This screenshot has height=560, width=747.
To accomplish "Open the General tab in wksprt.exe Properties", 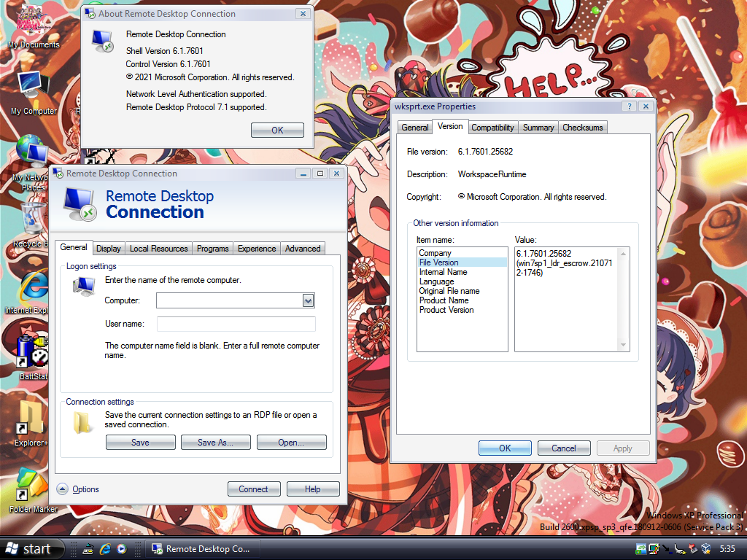I will (x=414, y=127).
